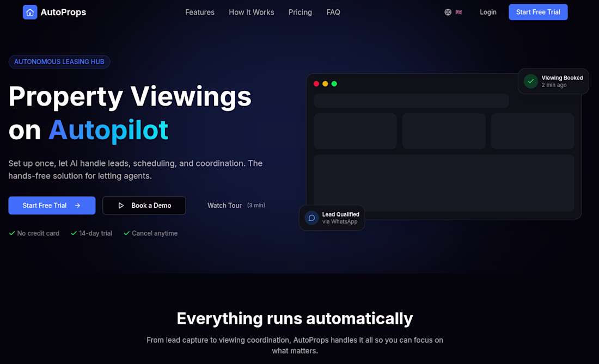Image resolution: width=599 pixels, height=364 pixels.
Task: Click the green dot in mockup window
Action: (x=334, y=84)
